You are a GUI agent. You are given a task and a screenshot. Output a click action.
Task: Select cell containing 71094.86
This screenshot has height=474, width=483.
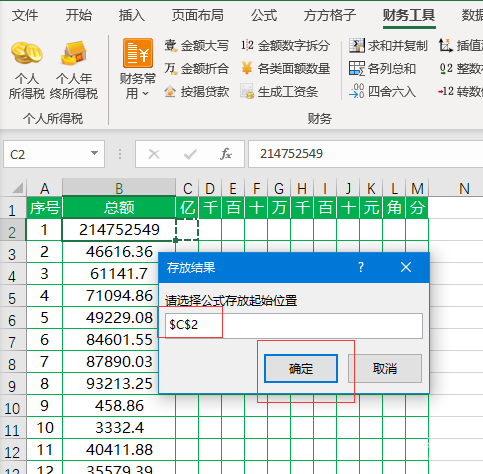(x=119, y=296)
